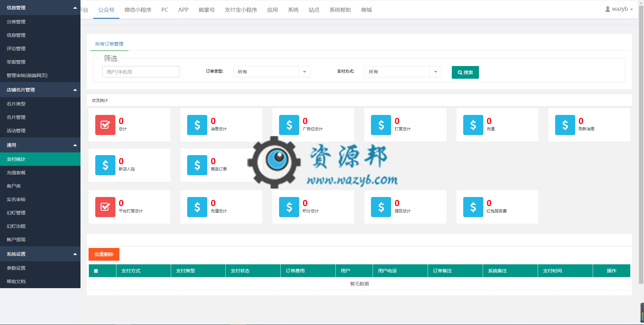Screen dimensions: 644x325
Task: Click the 打赏总计 dollar icon
Action: 381,125
